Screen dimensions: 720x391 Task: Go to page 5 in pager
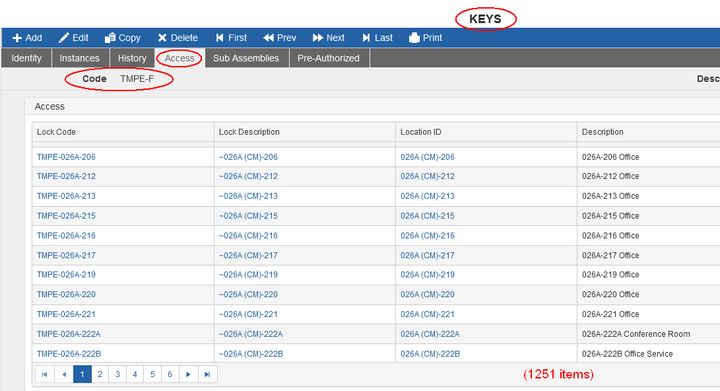(x=152, y=374)
